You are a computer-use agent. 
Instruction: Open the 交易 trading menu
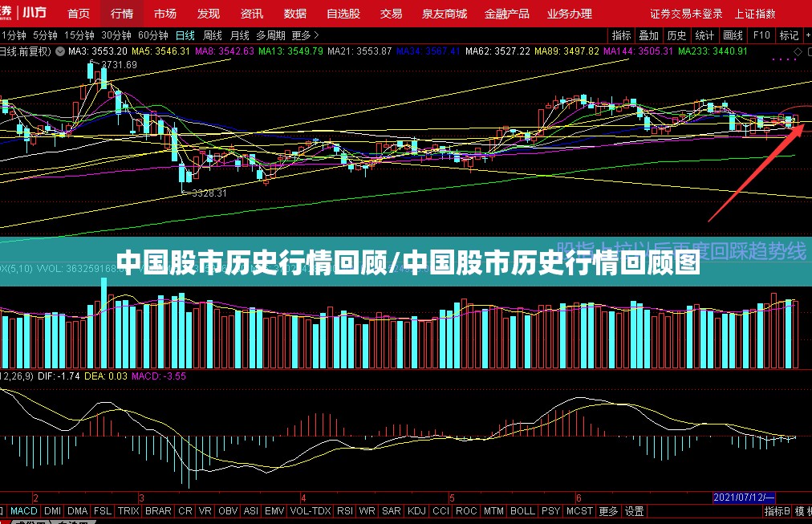[x=391, y=14]
